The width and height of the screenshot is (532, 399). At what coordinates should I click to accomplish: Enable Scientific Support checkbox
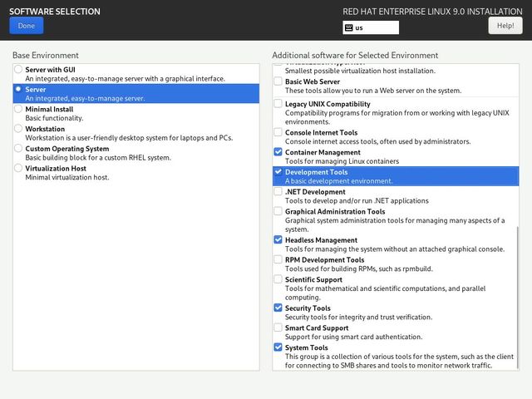(x=278, y=279)
